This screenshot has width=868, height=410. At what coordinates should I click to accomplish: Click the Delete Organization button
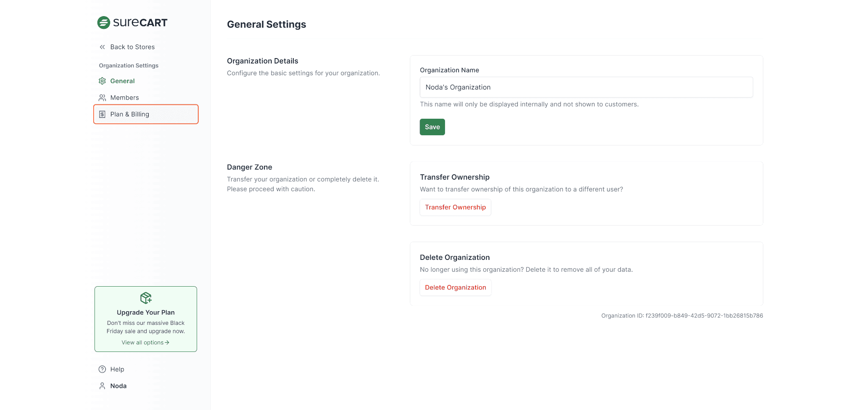coord(455,287)
